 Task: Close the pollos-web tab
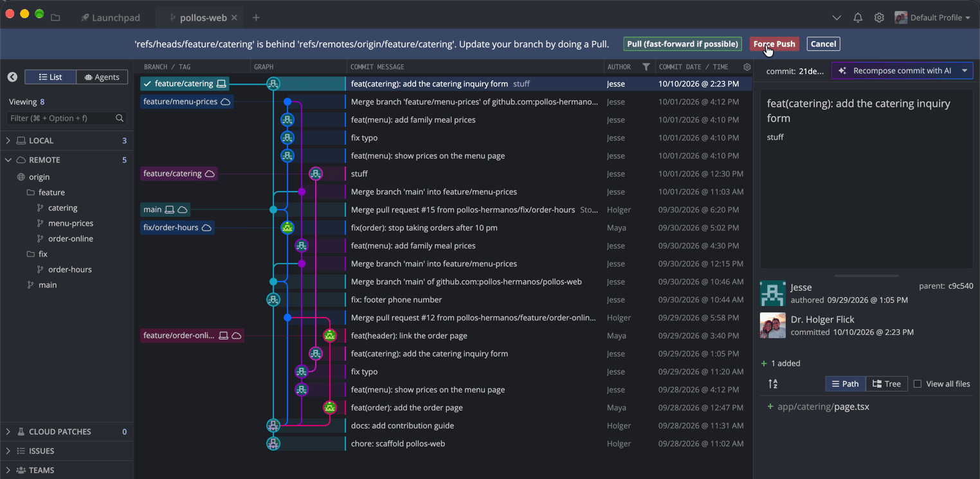point(235,17)
